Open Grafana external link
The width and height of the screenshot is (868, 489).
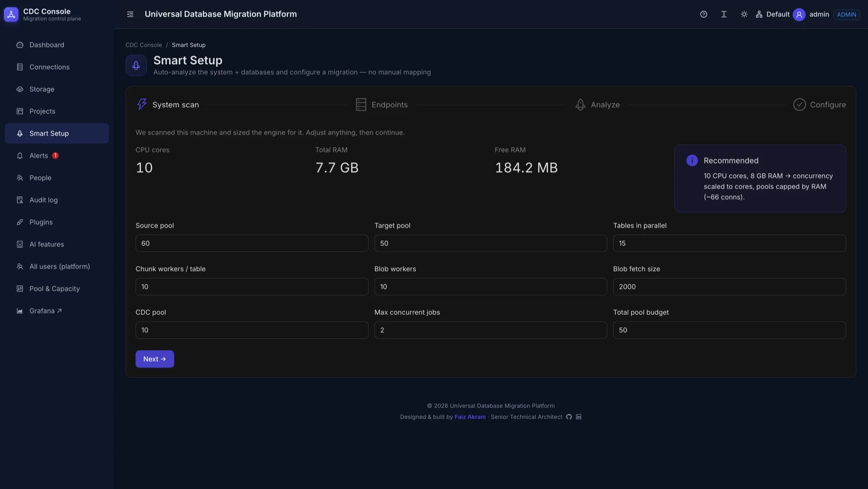click(x=57, y=311)
